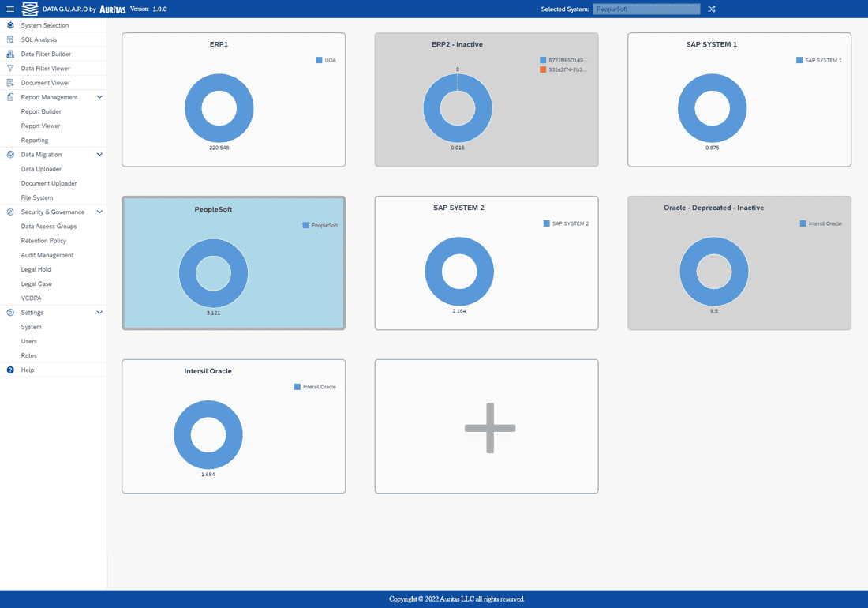868x608 pixels.
Task: Open the Retention Policy menu item
Action: tap(43, 241)
